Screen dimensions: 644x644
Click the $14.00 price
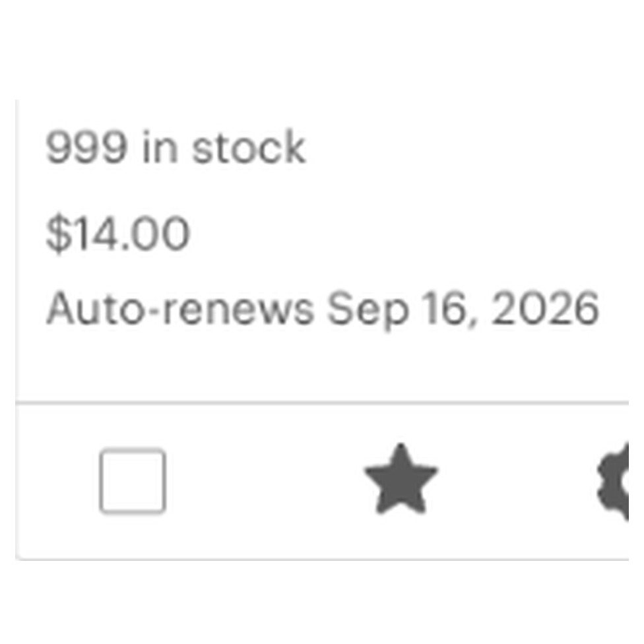[x=118, y=233]
